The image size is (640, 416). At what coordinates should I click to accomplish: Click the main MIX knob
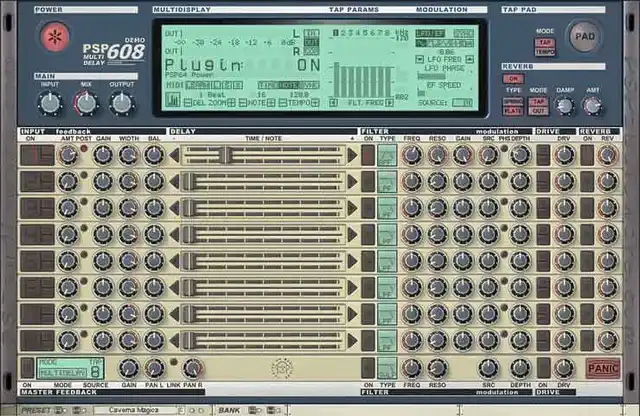tap(86, 103)
